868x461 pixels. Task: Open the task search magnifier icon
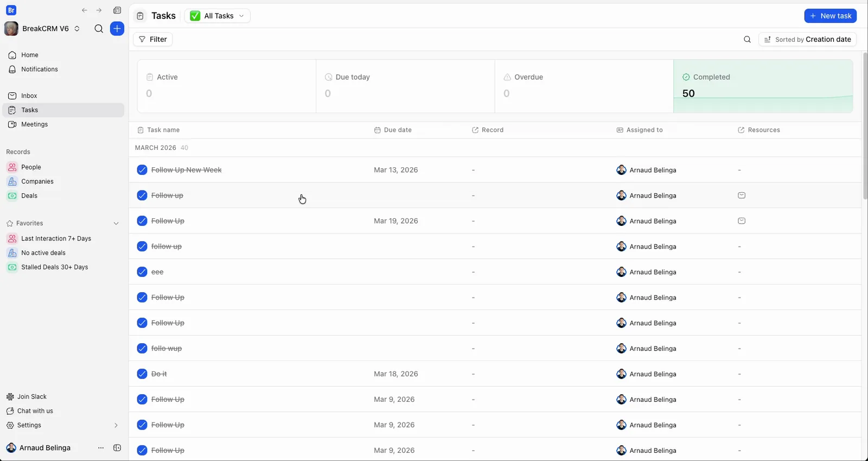747,39
